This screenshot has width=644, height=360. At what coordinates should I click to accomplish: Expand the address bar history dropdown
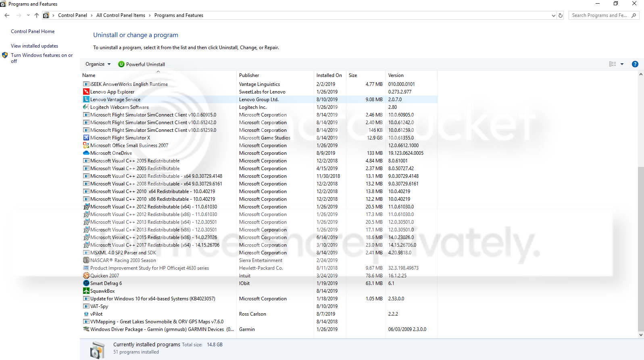coord(553,15)
